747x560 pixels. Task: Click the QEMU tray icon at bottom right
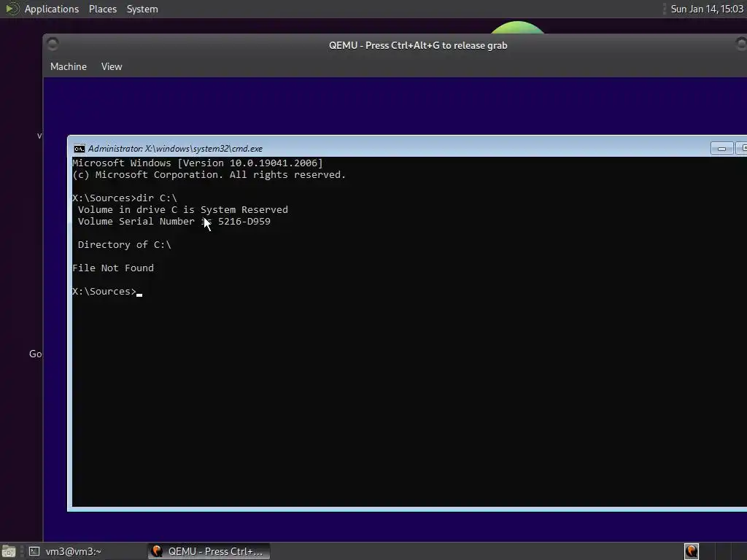click(692, 551)
